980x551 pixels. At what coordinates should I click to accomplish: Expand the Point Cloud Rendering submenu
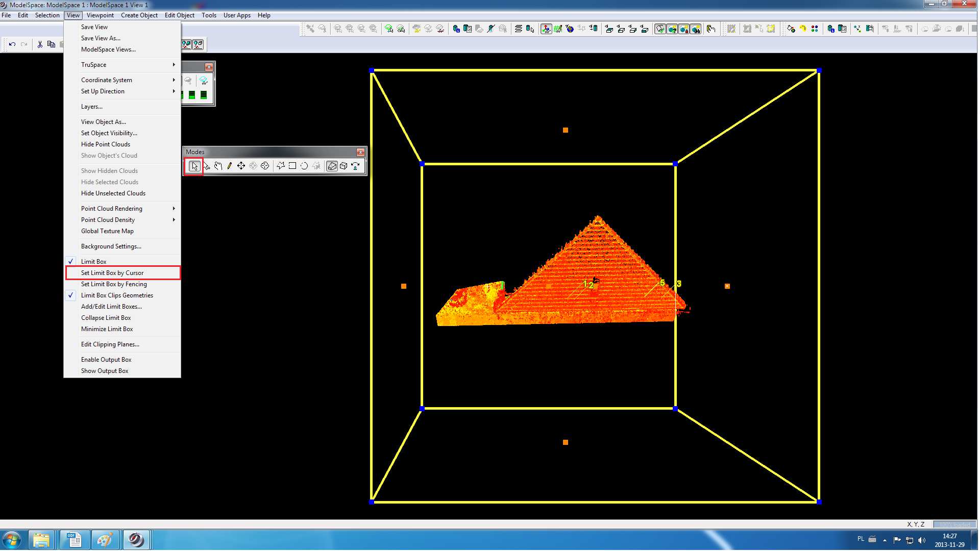(122, 209)
